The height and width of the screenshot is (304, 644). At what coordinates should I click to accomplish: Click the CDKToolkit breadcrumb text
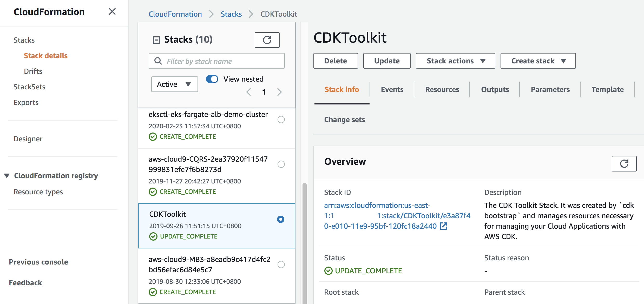[279, 14]
